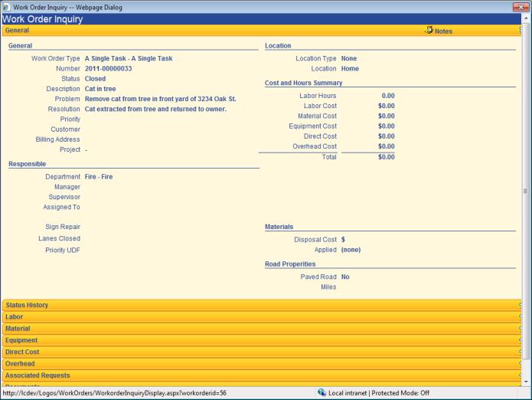Screen dimensions: 532x400
Task: Click the Internet Explorer icon in title bar
Action: click(x=6, y=7)
